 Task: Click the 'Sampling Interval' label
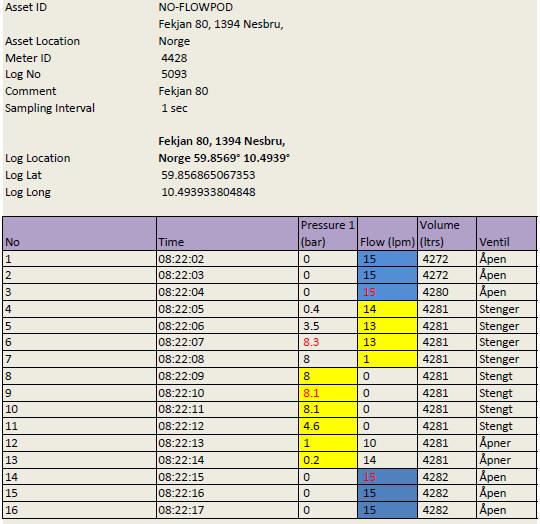(50, 108)
